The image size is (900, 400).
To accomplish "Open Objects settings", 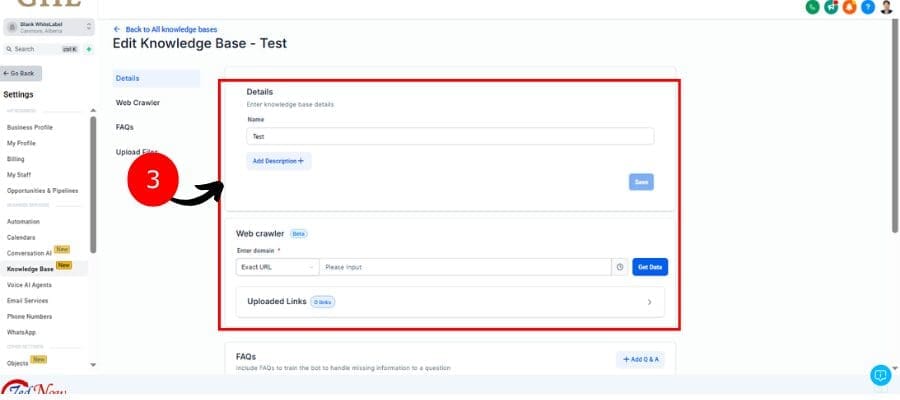I will [18, 363].
